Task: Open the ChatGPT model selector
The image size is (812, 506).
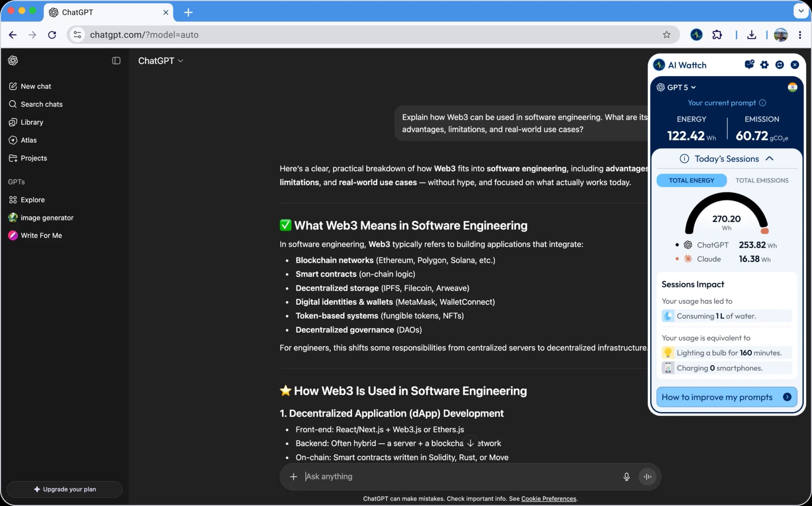Action: point(160,61)
